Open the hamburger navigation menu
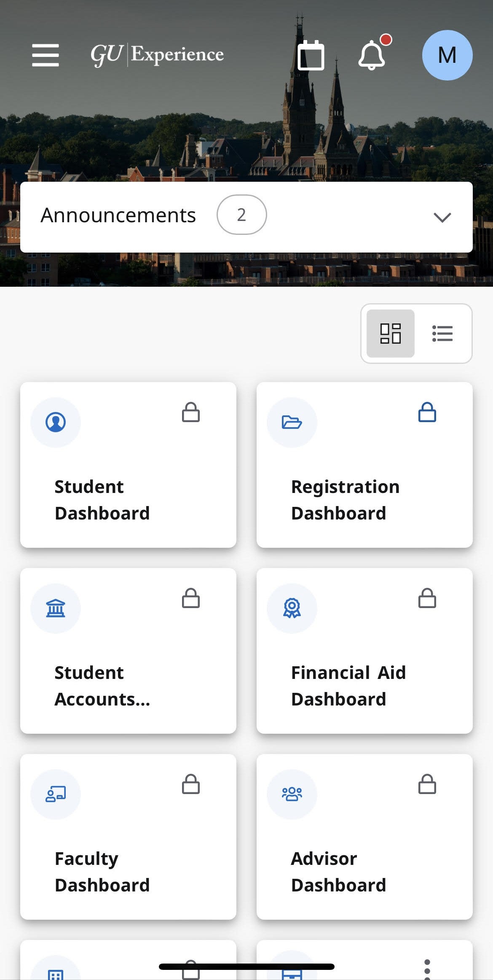This screenshot has width=493, height=980. pyautogui.click(x=46, y=55)
